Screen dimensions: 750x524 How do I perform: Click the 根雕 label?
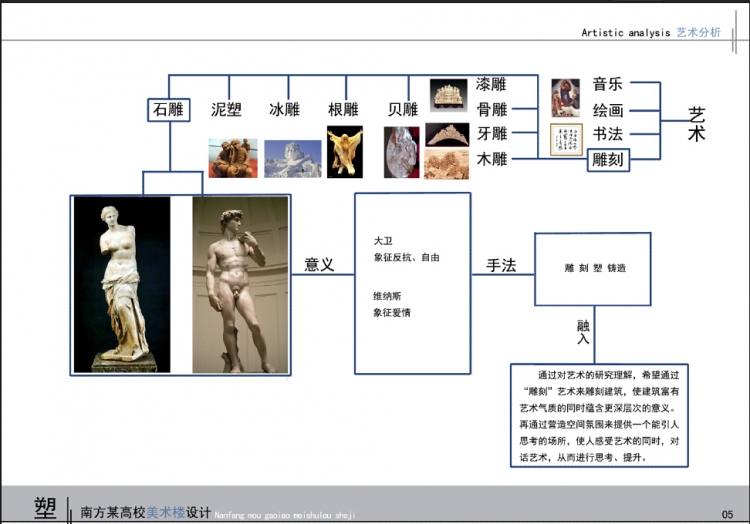(x=343, y=109)
